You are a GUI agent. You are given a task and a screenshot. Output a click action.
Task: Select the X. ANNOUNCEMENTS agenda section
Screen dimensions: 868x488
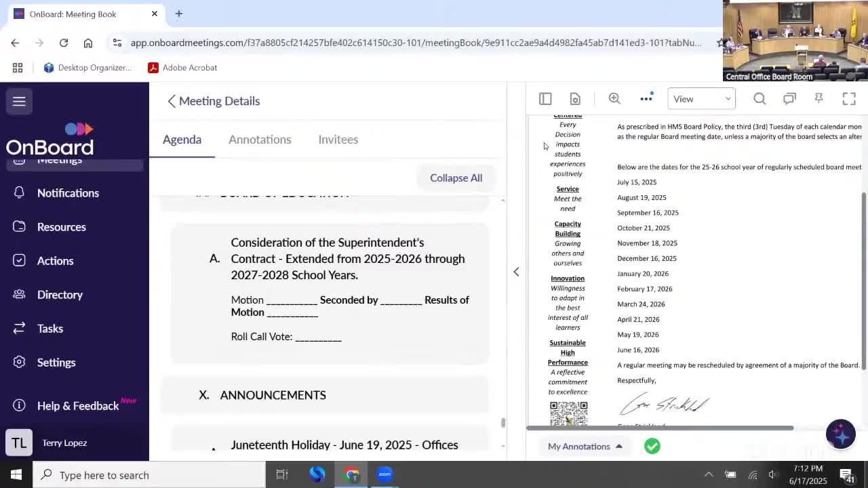[324, 395]
